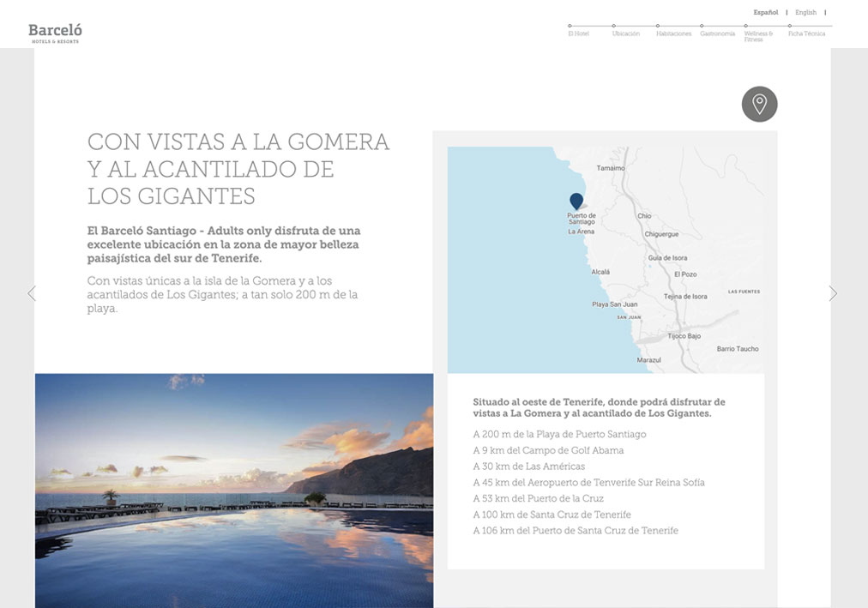Click Chiguergue label on the map
868x608 pixels.
click(x=661, y=234)
